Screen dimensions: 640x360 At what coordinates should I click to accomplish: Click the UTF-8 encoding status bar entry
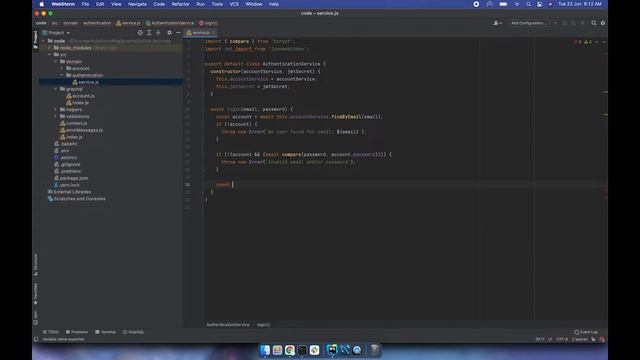coord(562,339)
